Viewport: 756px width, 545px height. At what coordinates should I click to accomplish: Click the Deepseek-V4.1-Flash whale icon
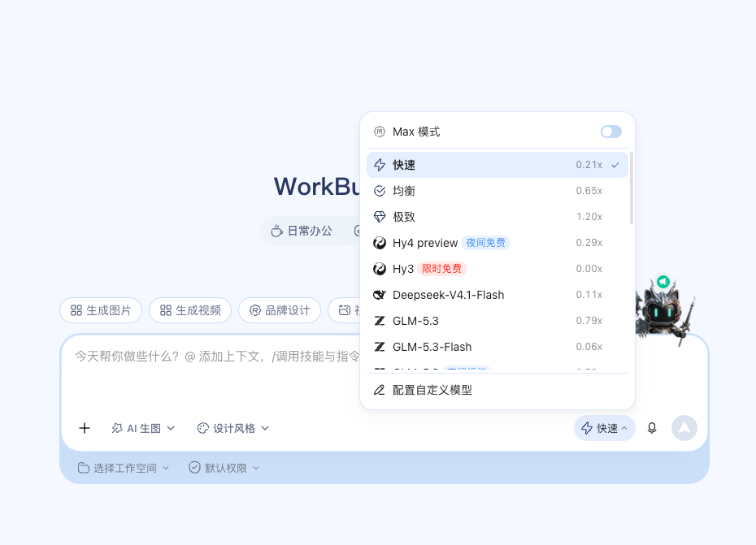pyautogui.click(x=380, y=295)
